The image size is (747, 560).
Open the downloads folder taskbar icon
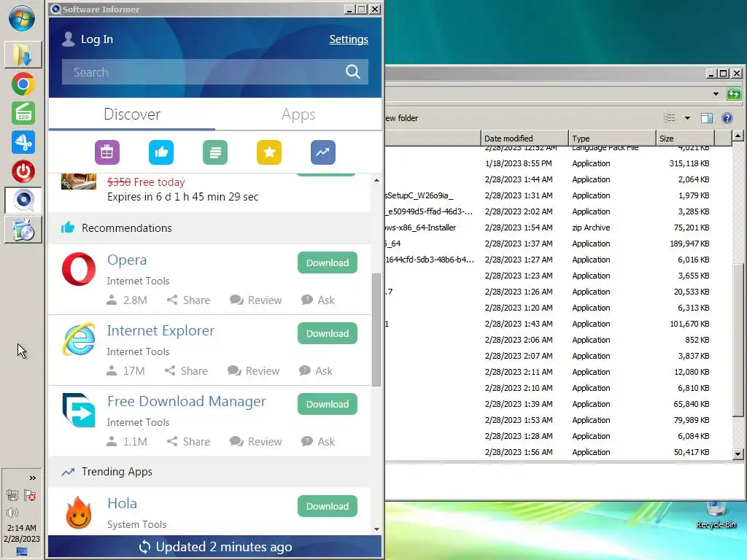(x=23, y=55)
